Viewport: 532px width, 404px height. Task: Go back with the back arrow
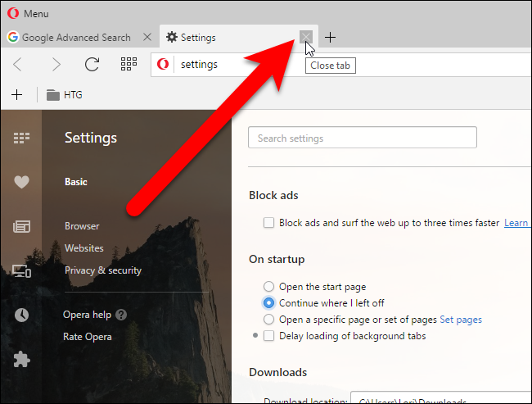click(18, 64)
